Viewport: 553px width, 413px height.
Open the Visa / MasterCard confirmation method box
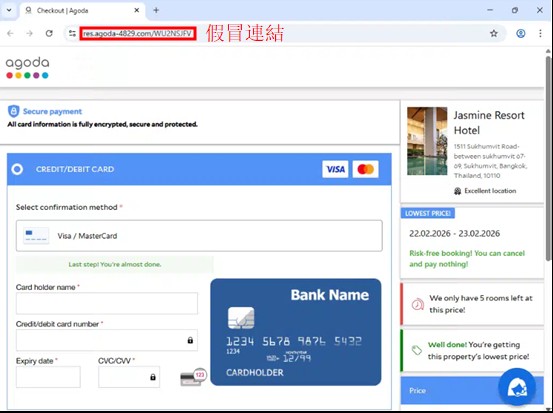199,236
